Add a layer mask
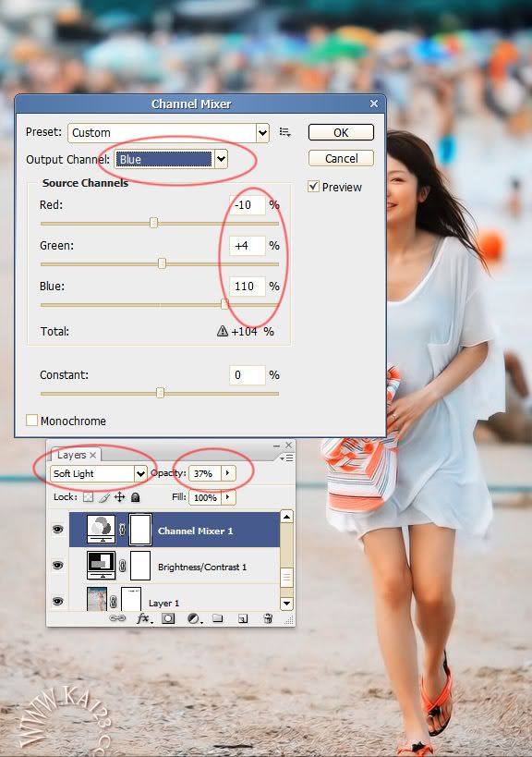 pyautogui.click(x=168, y=618)
